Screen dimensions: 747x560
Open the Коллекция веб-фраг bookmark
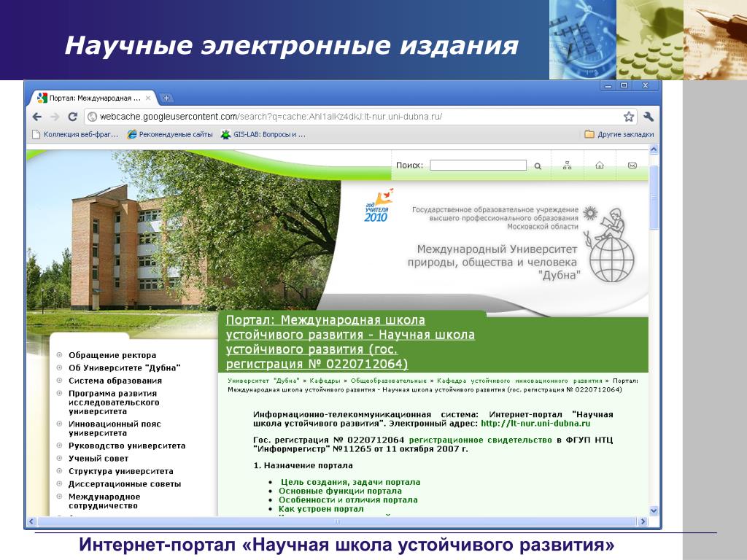tap(75, 135)
